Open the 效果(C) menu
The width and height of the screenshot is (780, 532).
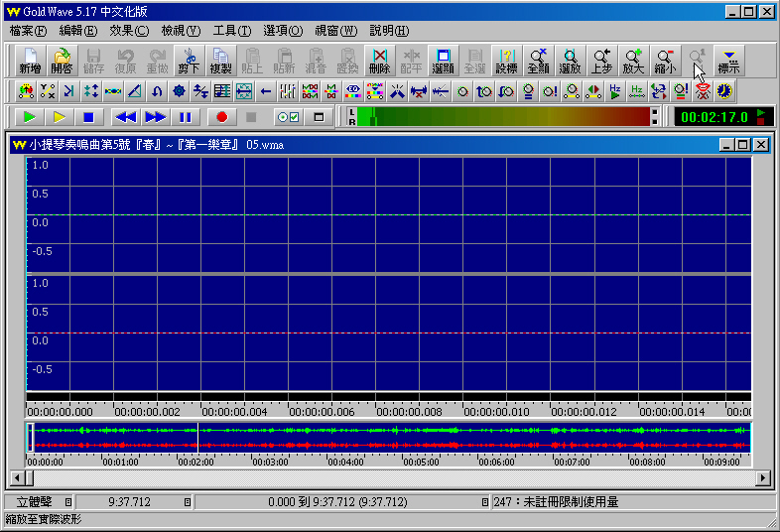[129, 31]
